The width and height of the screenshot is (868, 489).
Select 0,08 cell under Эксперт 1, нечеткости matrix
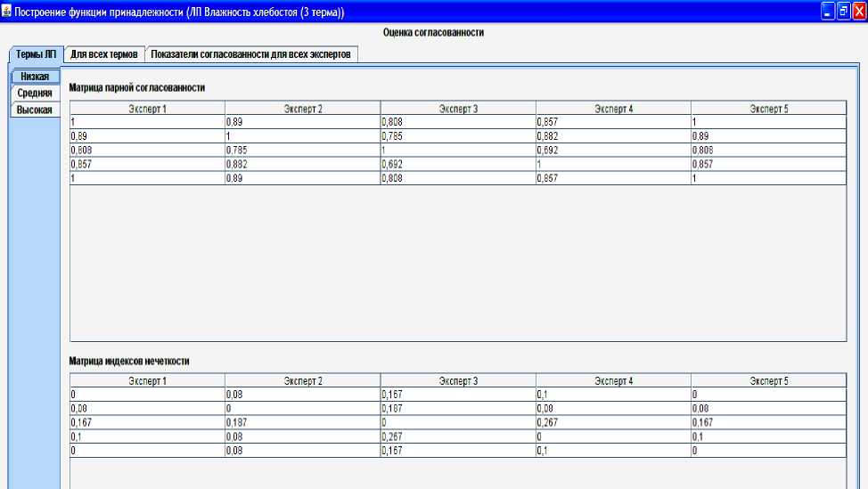[x=147, y=408]
